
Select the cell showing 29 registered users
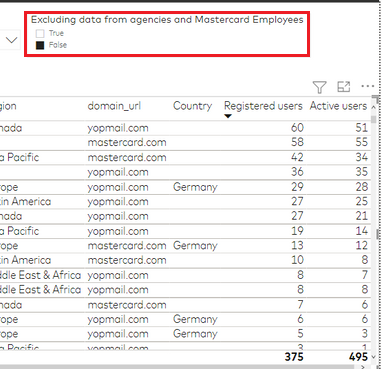(x=297, y=187)
